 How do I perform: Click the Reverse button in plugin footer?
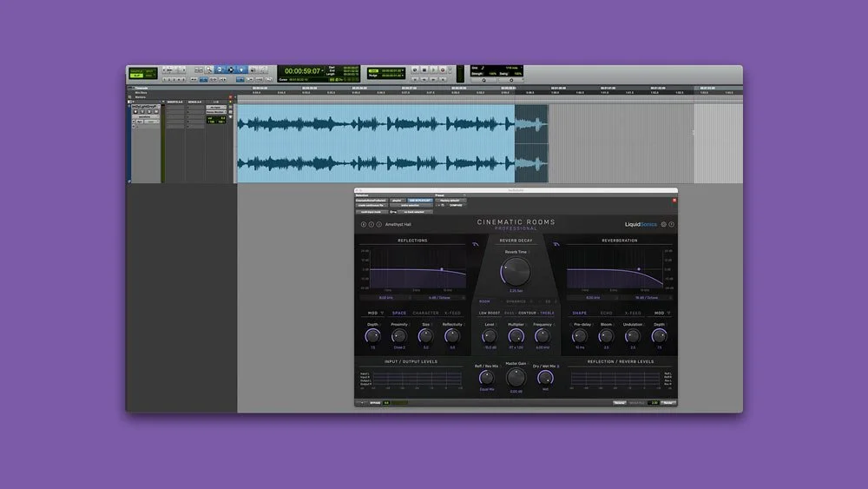pos(620,403)
